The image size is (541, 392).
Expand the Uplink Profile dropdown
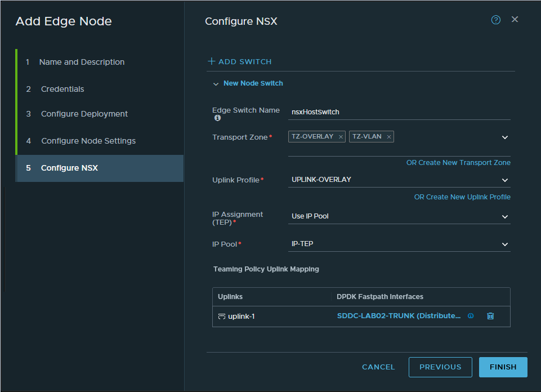pyautogui.click(x=504, y=180)
